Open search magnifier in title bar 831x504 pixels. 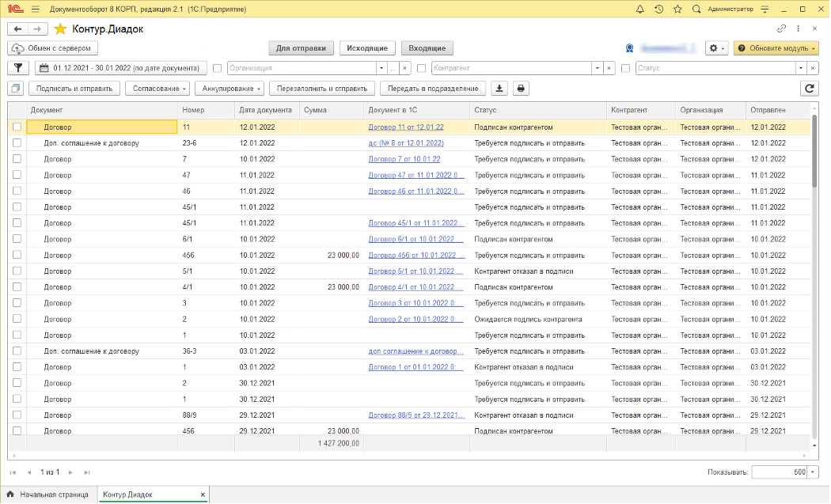696,9
